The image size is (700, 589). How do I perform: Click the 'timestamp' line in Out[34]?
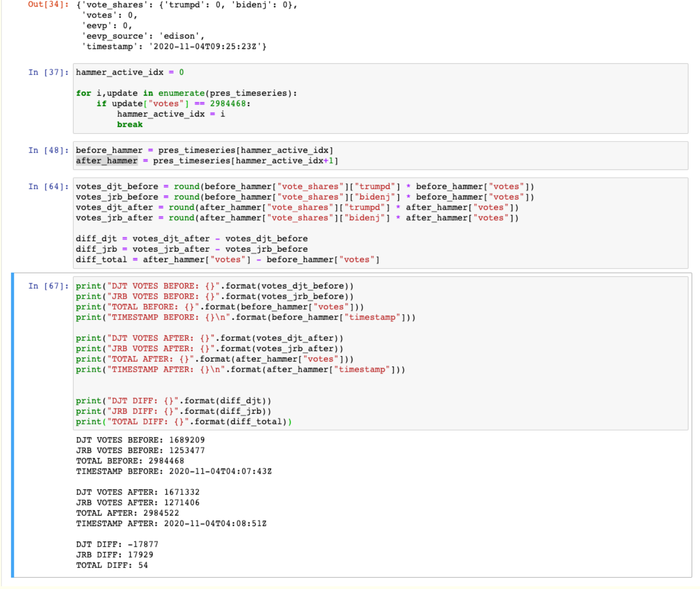point(174,47)
